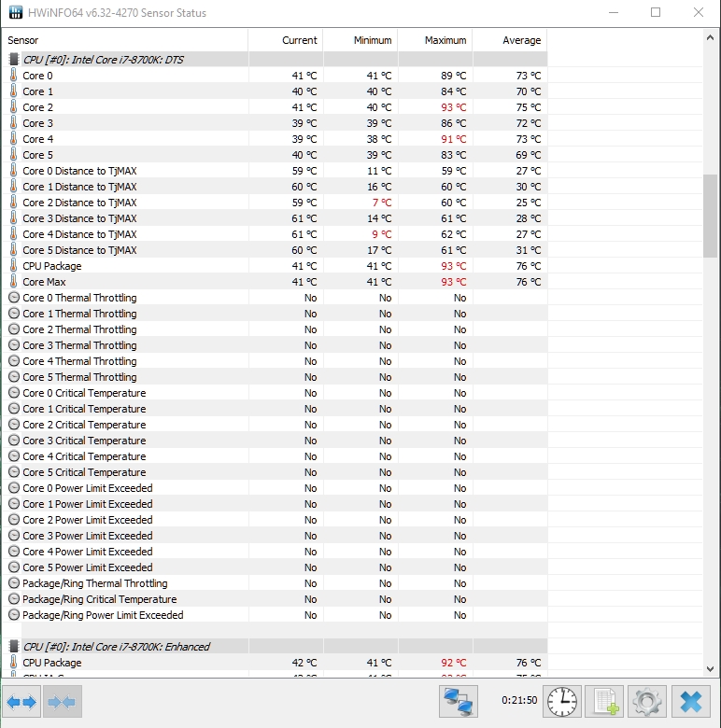Start logging with the sheet-plus icon
Image resolution: width=721 pixels, height=728 pixels.
tap(606, 701)
